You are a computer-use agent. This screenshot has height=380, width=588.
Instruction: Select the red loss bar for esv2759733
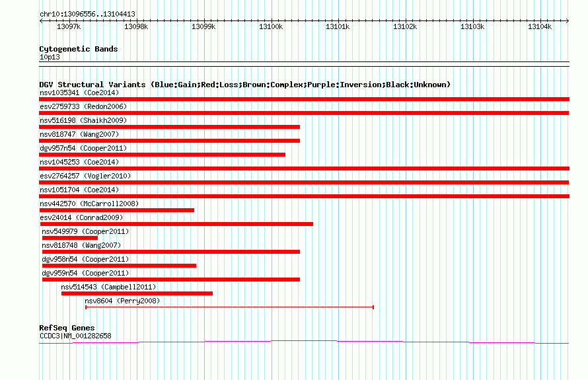[x=304, y=113]
